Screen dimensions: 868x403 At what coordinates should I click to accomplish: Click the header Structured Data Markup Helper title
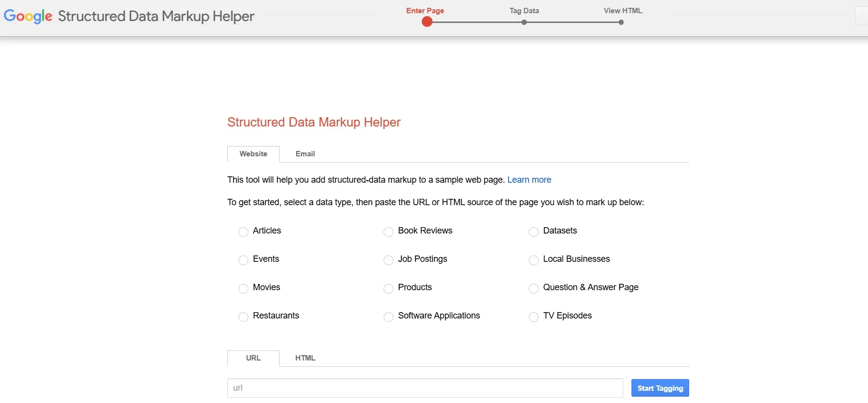click(156, 16)
